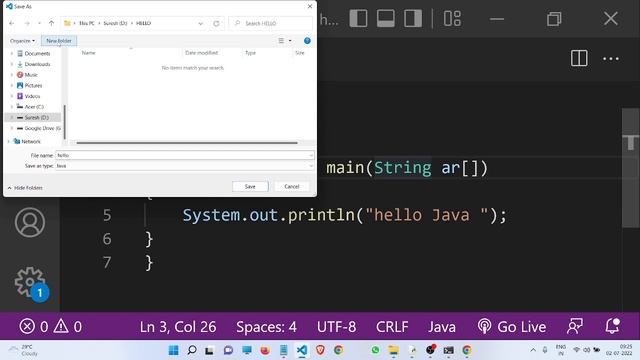This screenshot has height=360, width=640.
Task: Open the Manage gear icon
Action: coord(30,282)
